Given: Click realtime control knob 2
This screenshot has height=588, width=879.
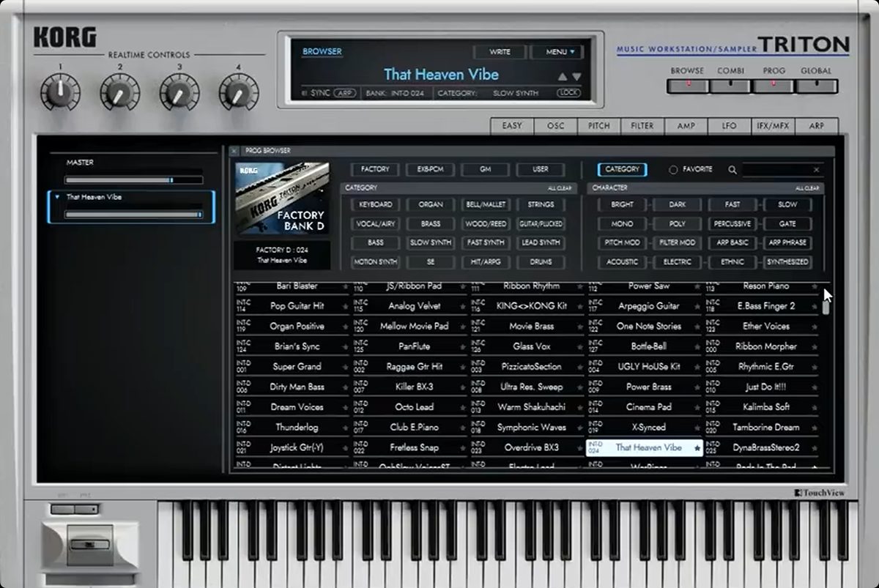Looking at the screenshot, I should click(120, 92).
